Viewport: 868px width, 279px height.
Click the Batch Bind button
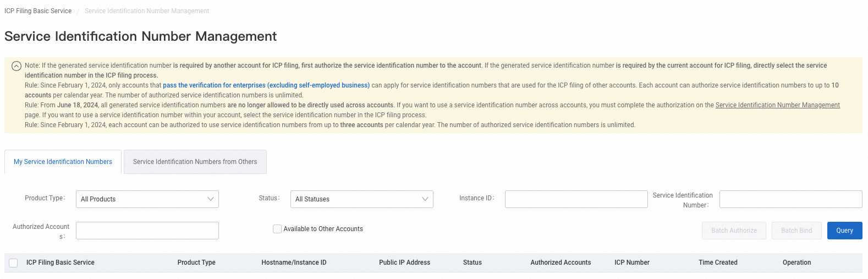[796, 231]
